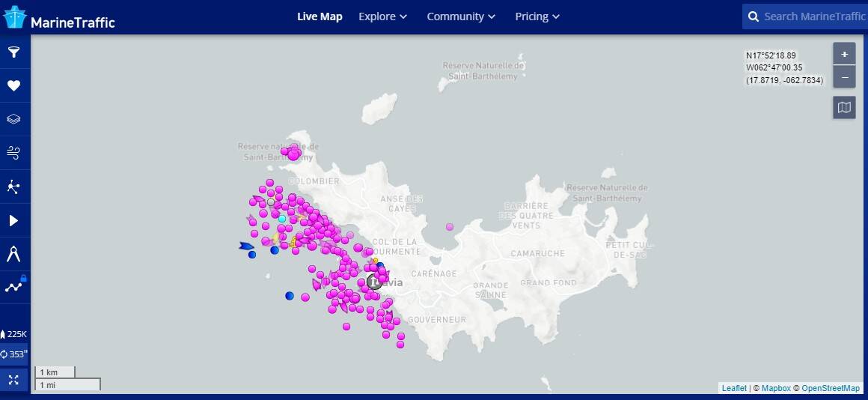Open the OpenStreetMap attribution link

(830, 388)
